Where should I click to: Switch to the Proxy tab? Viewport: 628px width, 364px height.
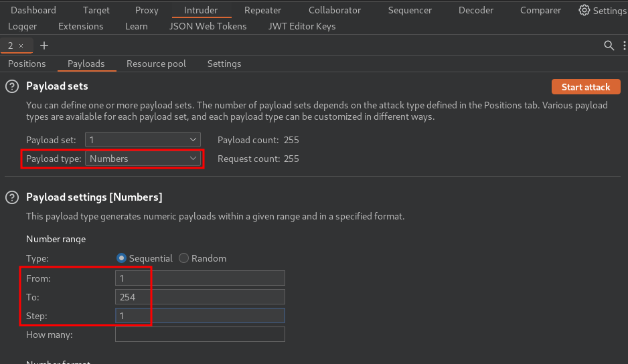pos(147,10)
